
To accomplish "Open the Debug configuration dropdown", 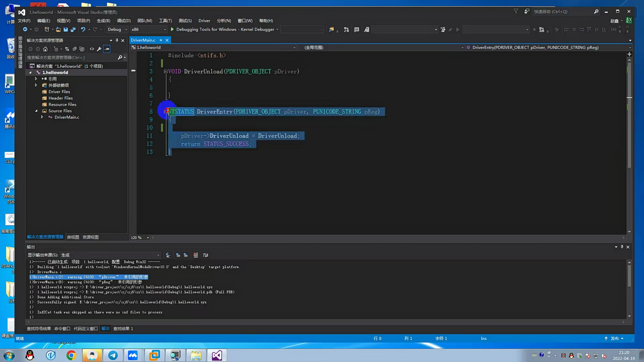I will [117, 29].
